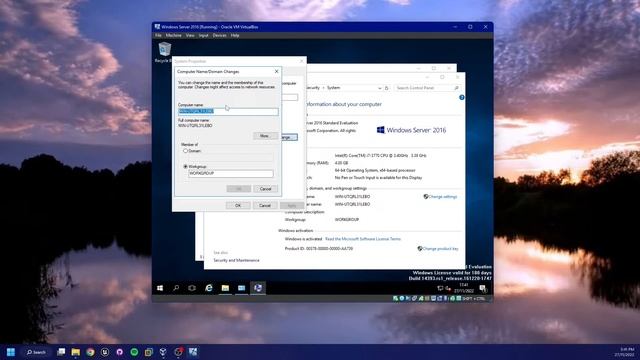
Task: Open the guest notification center icon
Action: pos(483,289)
